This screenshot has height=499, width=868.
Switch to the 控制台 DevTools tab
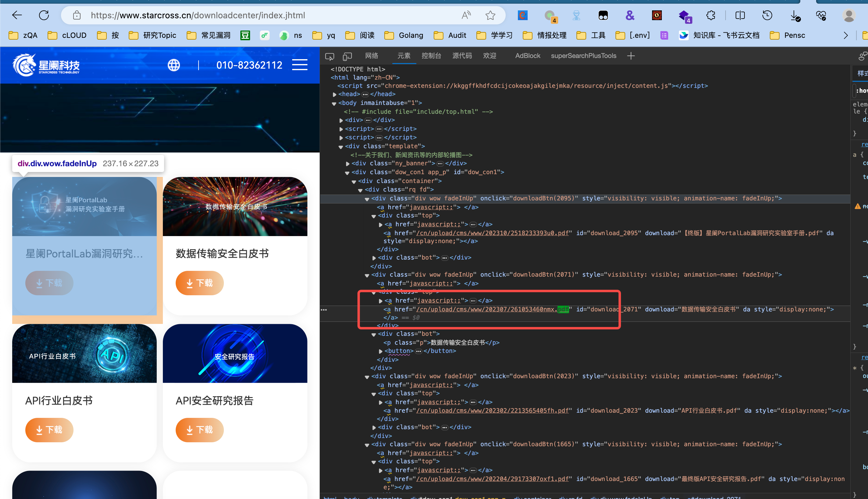pyautogui.click(x=431, y=56)
